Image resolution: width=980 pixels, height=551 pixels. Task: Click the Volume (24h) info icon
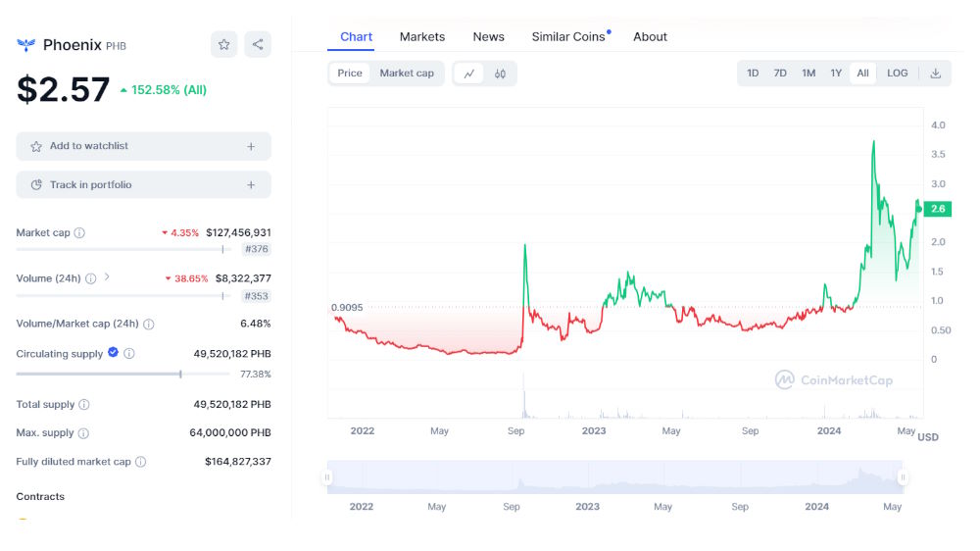click(90, 279)
